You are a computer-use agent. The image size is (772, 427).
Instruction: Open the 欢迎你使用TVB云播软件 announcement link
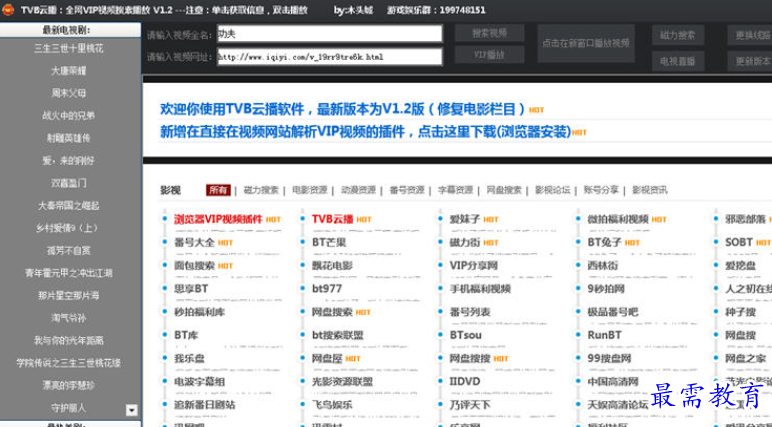click(342, 109)
